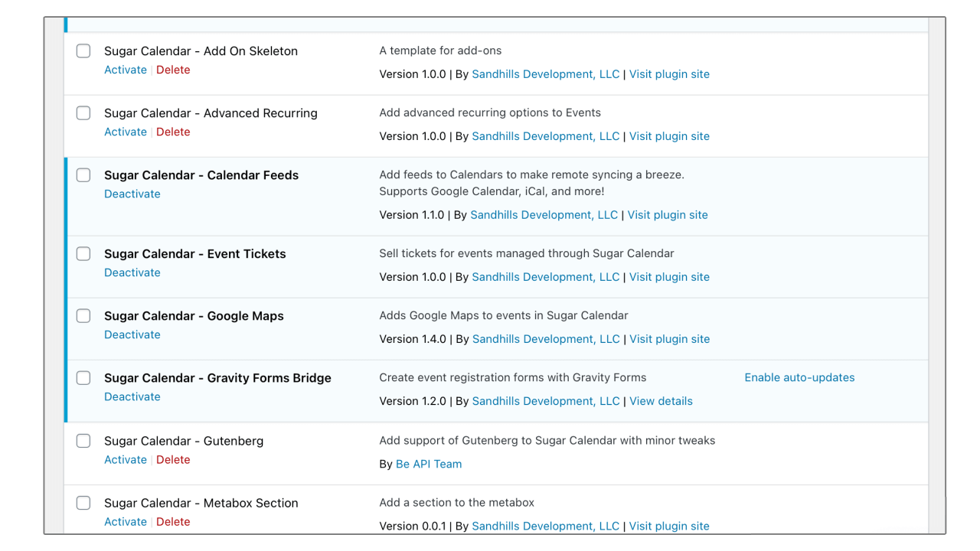Delete the Metabox Section plugin
The image size is (980, 551).
[173, 521]
